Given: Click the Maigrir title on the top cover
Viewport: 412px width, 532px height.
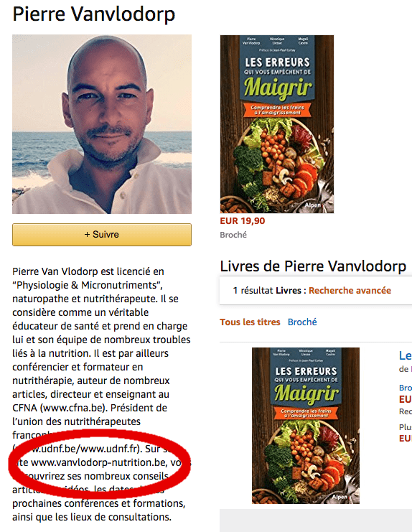Looking at the screenshot, I should (278, 87).
